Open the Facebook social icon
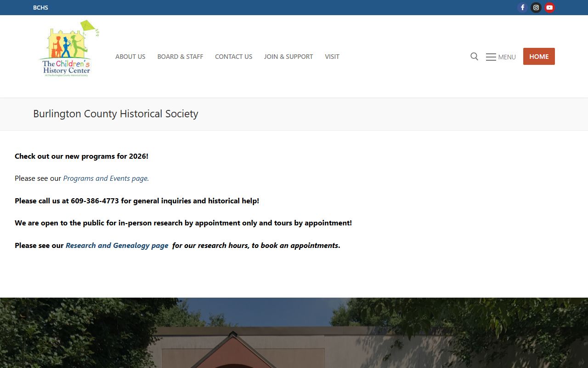 (x=522, y=7)
